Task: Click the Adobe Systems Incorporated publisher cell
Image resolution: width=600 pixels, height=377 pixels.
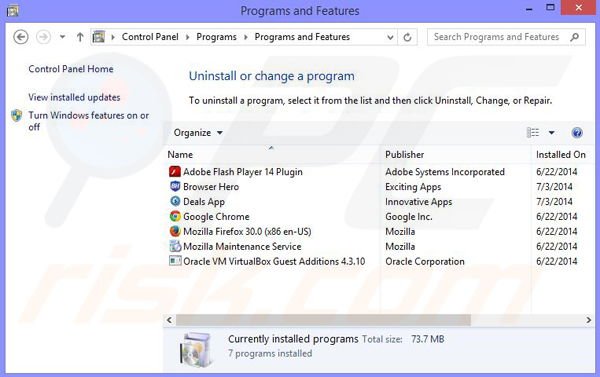Action: (x=445, y=172)
